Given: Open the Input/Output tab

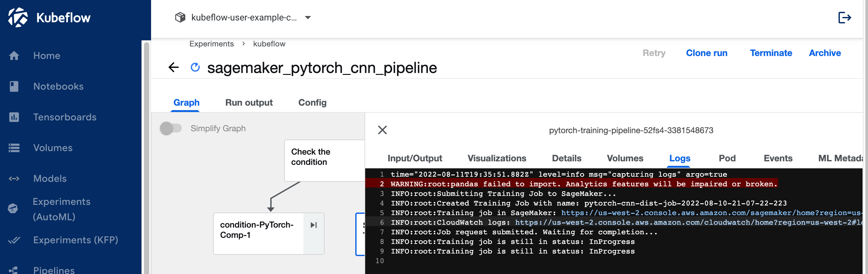Looking at the screenshot, I should 415,158.
